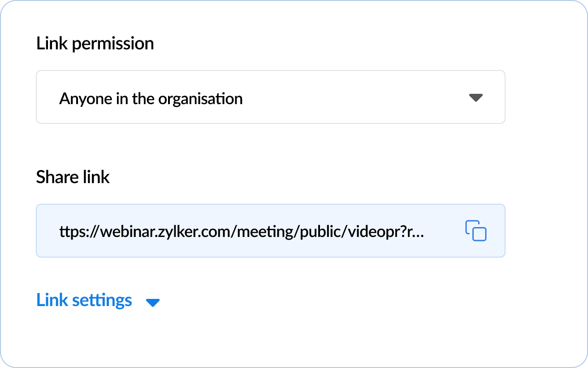
Task: Open the permission selector chevron
Action: [x=476, y=97]
